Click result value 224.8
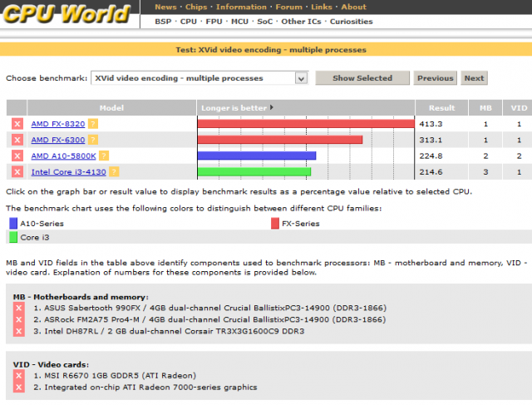The image size is (532, 405). 431,156
